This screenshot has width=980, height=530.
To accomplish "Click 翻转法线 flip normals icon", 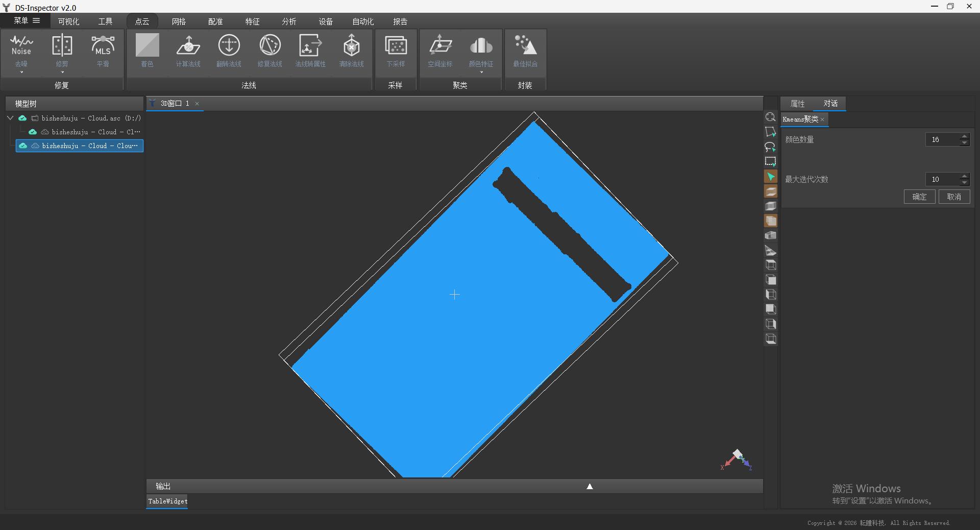I will tap(229, 51).
